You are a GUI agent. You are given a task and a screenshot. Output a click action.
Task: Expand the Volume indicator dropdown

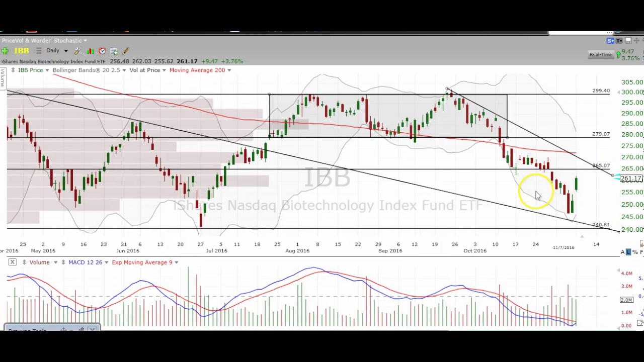[55, 262]
